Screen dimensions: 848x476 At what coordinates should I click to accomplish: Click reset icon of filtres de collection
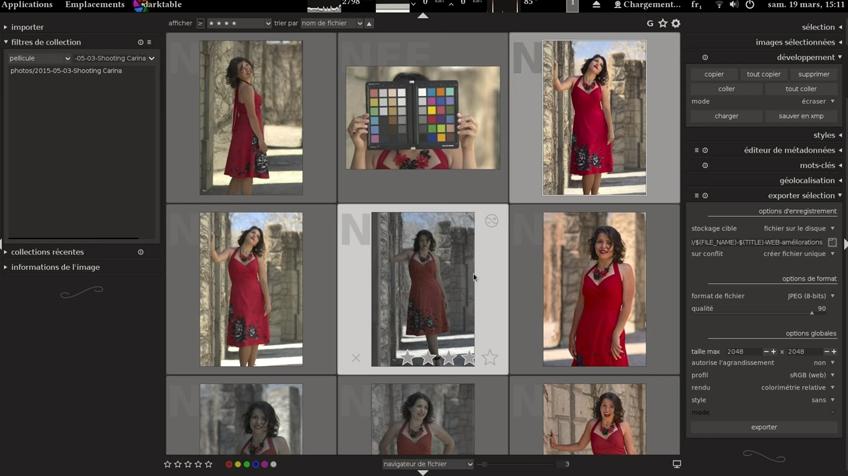tap(141, 42)
